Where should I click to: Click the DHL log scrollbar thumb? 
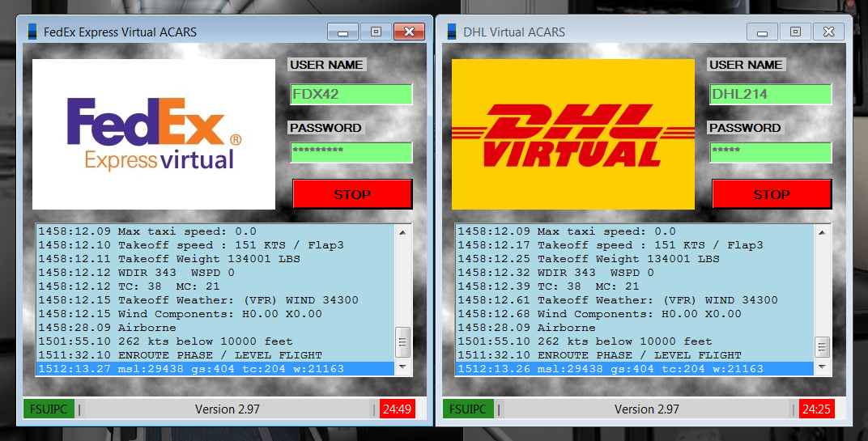pos(822,347)
